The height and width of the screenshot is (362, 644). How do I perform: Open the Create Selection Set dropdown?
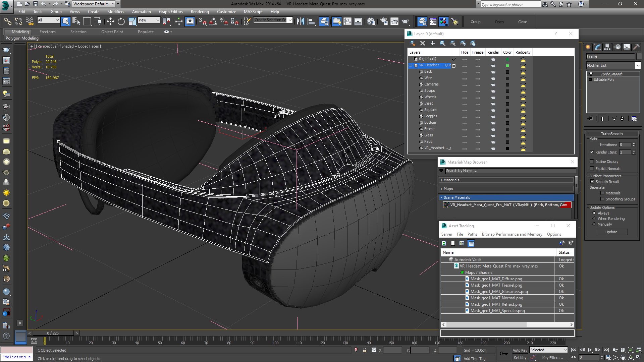point(273,20)
